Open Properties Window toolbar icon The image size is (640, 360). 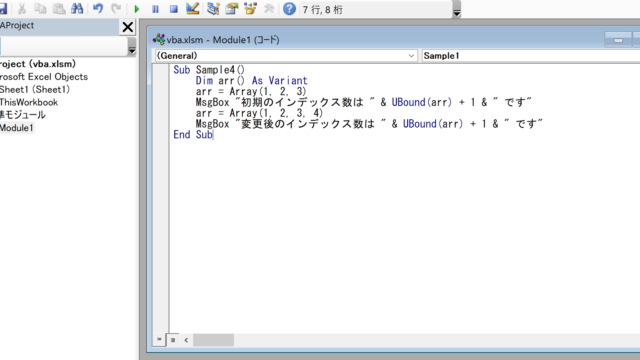232,8
